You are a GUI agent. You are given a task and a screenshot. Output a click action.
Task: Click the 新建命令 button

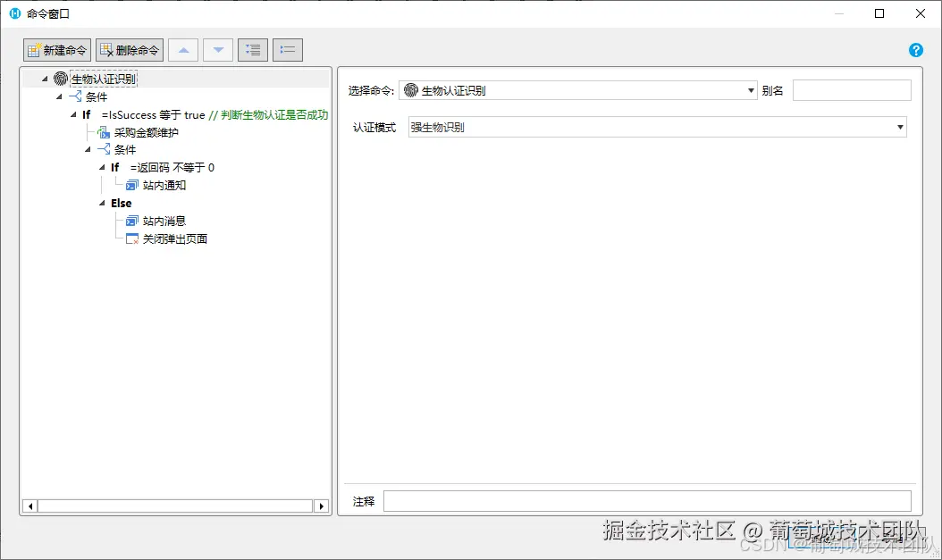[56, 49]
